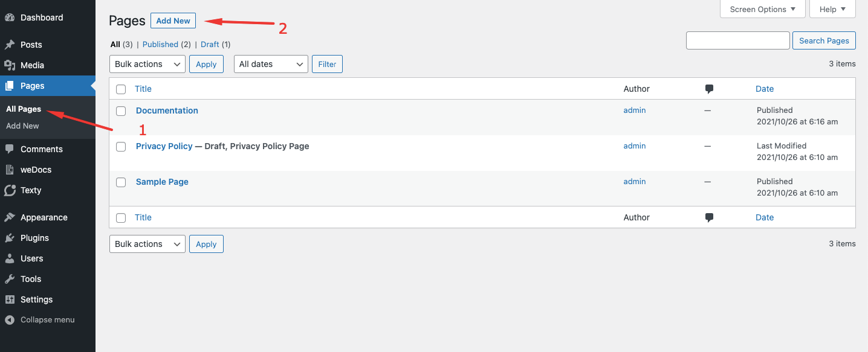868x352 pixels.
Task: Tick the select-all checkbox in header
Action: tap(120, 89)
